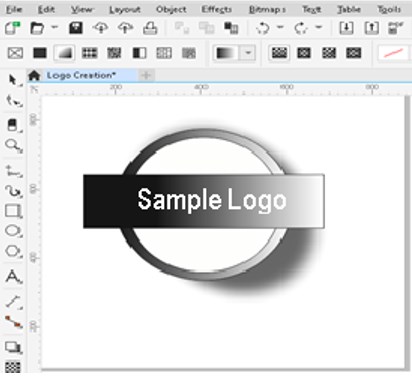Viewport: 412px width, 377px height.
Task: Click the node color swatch with red line
Action: (x=394, y=53)
